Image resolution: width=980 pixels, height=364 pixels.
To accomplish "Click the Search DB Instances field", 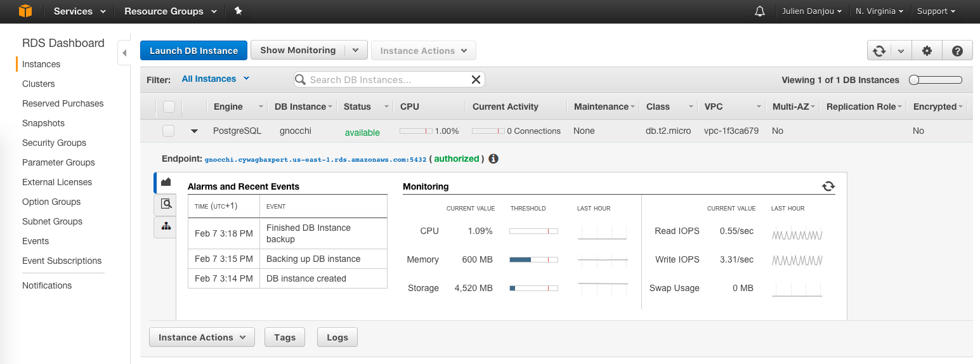I will [x=389, y=79].
